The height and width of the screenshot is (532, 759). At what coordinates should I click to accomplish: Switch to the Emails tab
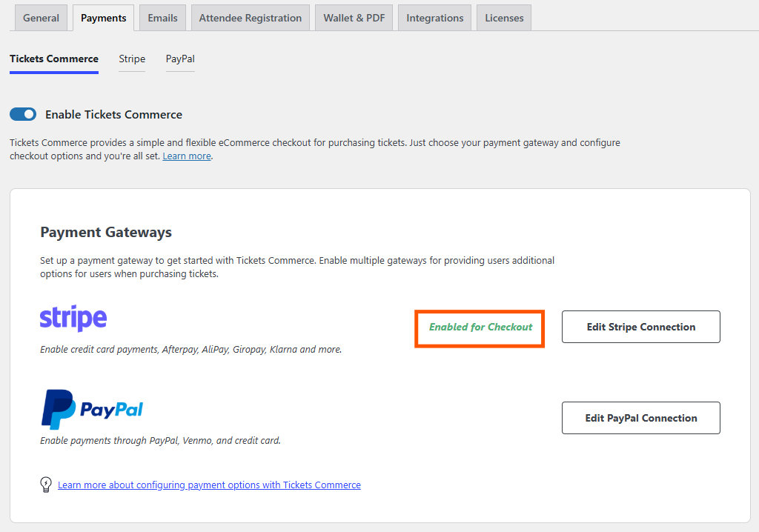click(x=162, y=18)
